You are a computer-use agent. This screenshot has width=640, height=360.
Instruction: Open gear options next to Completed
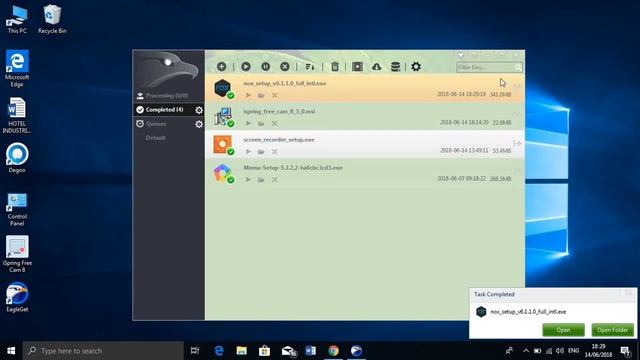(x=199, y=110)
